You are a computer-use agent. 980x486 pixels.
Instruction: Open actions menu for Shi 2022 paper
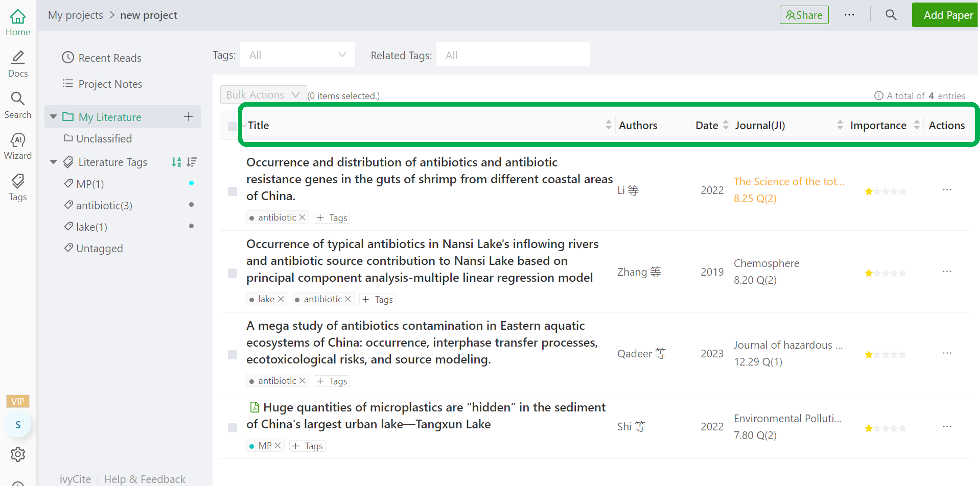click(x=947, y=427)
